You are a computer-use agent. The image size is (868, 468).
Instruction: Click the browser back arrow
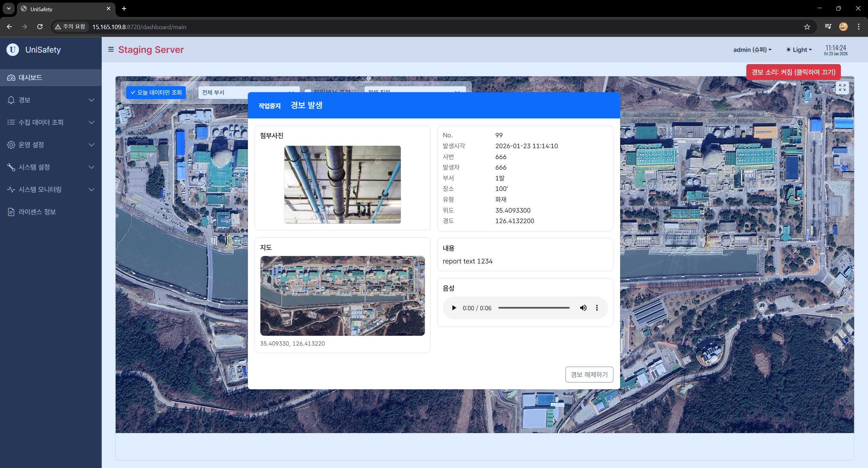[9, 27]
